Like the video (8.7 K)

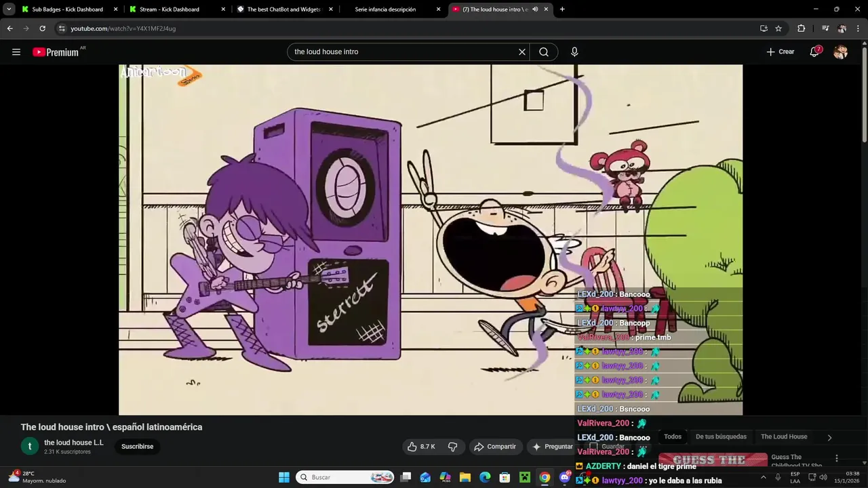tap(420, 447)
